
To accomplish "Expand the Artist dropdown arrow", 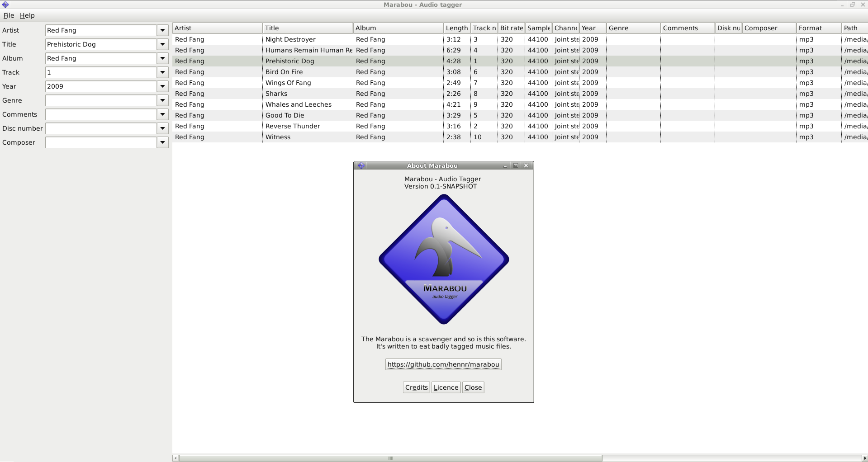I will click(163, 30).
